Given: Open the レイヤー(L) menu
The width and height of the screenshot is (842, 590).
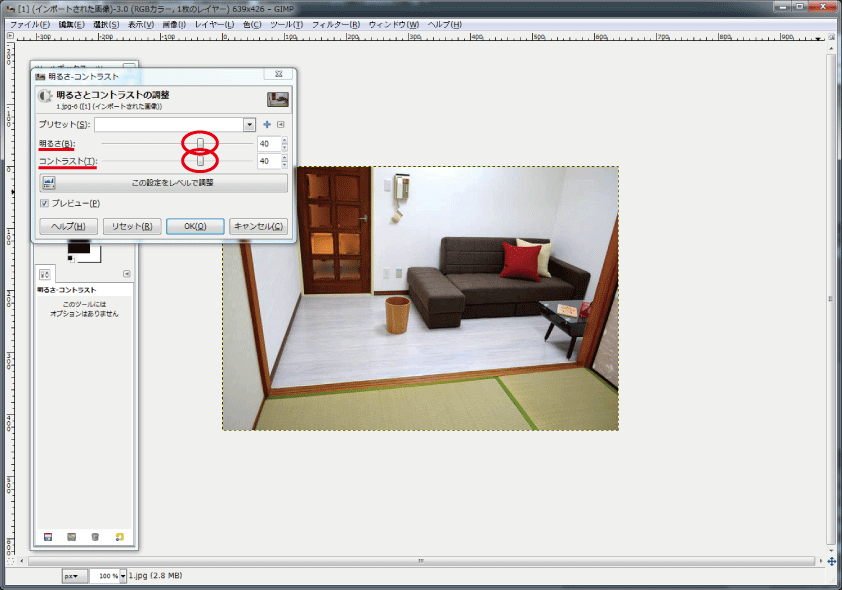Looking at the screenshot, I should pyautogui.click(x=214, y=25).
